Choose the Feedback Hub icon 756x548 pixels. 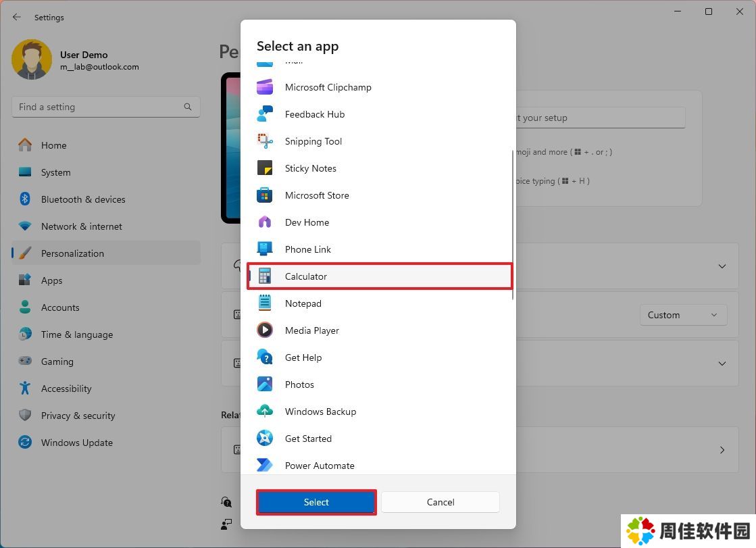click(x=265, y=114)
